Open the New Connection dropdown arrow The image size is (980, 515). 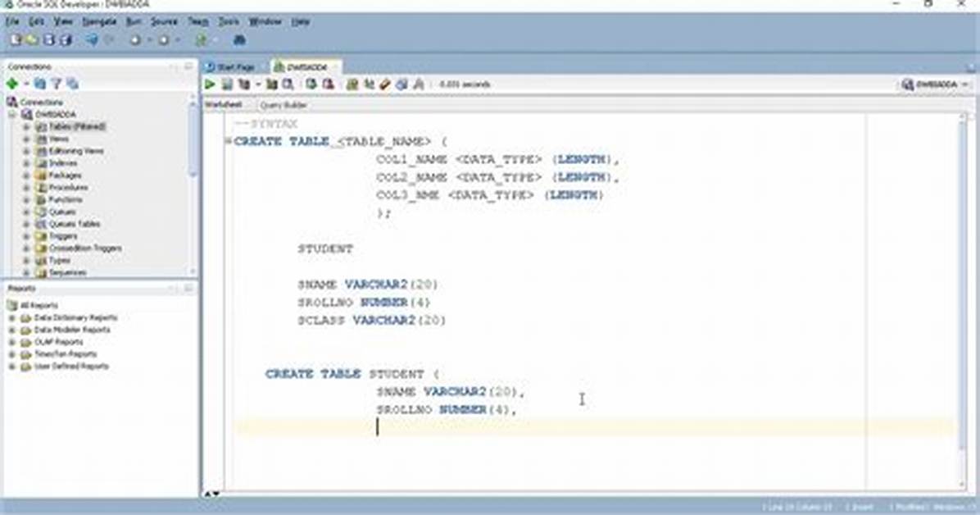click(26, 84)
